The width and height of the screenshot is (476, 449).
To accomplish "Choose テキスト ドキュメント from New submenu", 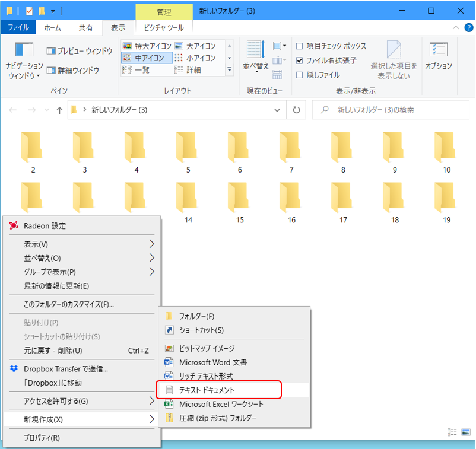I will [x=234, y=390].
